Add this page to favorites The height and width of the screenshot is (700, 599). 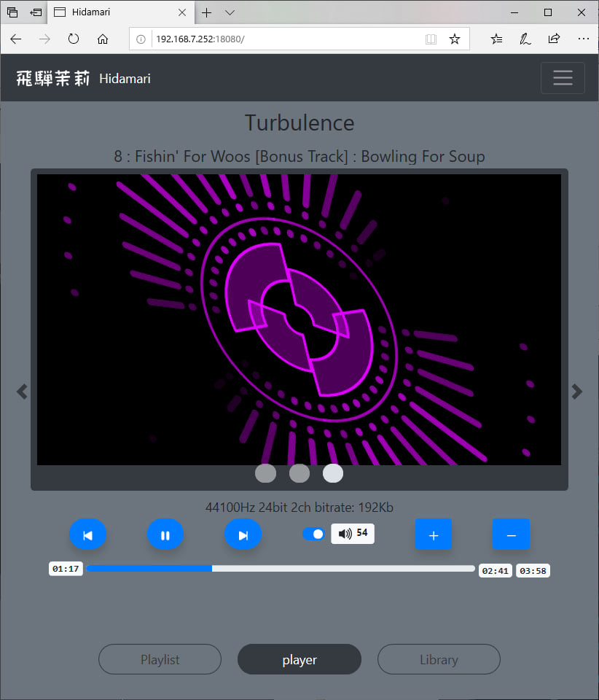pyautogui.click(x=455, y=39)
